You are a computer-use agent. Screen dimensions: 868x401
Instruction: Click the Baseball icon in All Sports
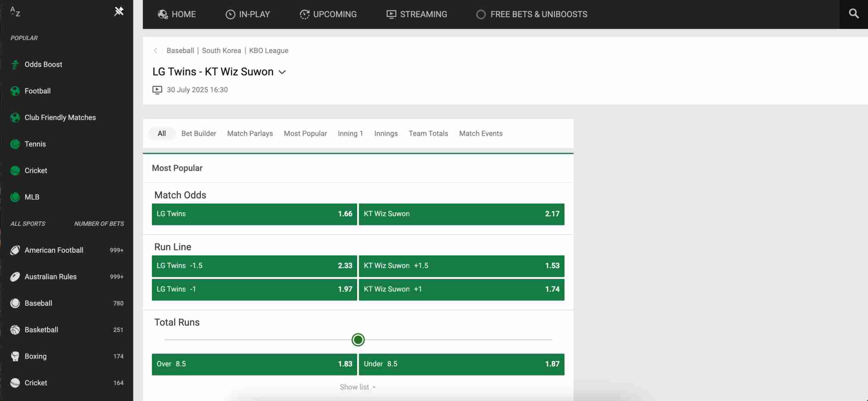tap(15, 303)
